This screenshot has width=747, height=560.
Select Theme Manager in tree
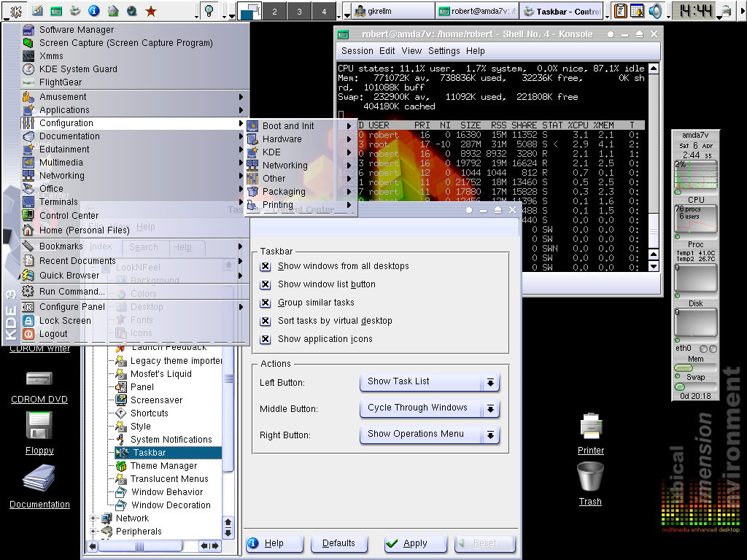[163, 466]
